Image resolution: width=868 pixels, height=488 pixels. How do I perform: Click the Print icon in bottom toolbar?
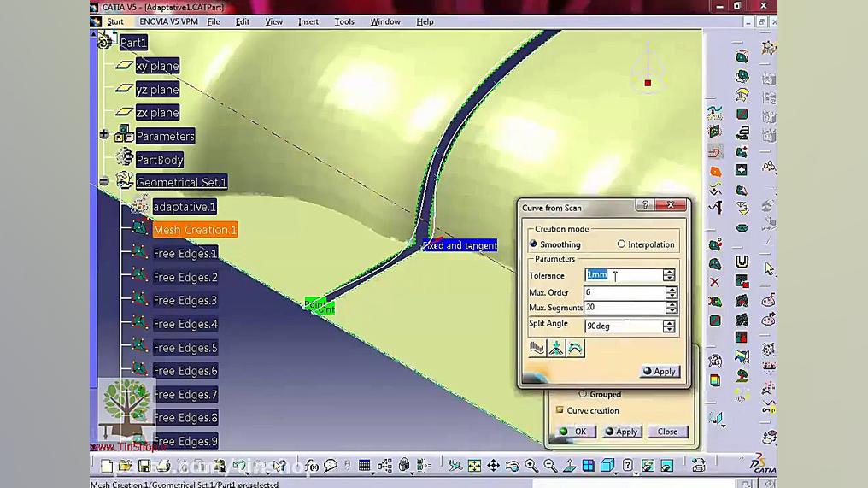(x=162, y=466)
